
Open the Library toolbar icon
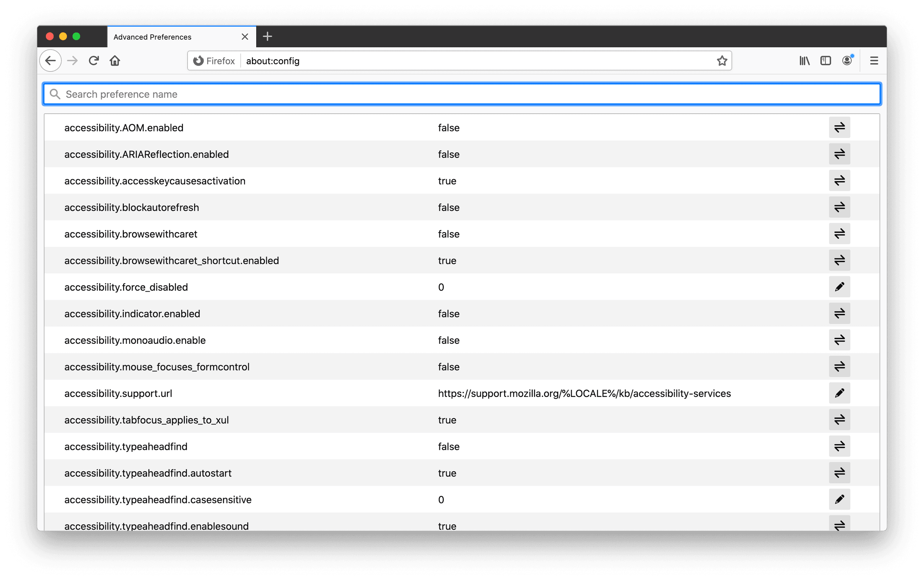805,61
